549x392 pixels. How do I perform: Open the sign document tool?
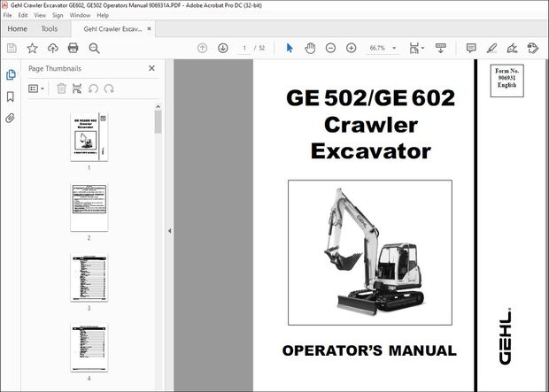click(x=512, y=48)
